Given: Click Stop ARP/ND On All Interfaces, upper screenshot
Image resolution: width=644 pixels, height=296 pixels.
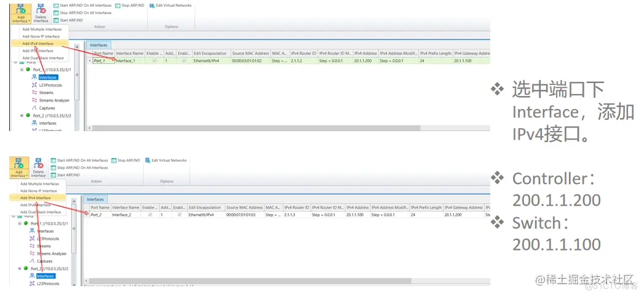Looking at the screenshot, I should coord(82,13).
